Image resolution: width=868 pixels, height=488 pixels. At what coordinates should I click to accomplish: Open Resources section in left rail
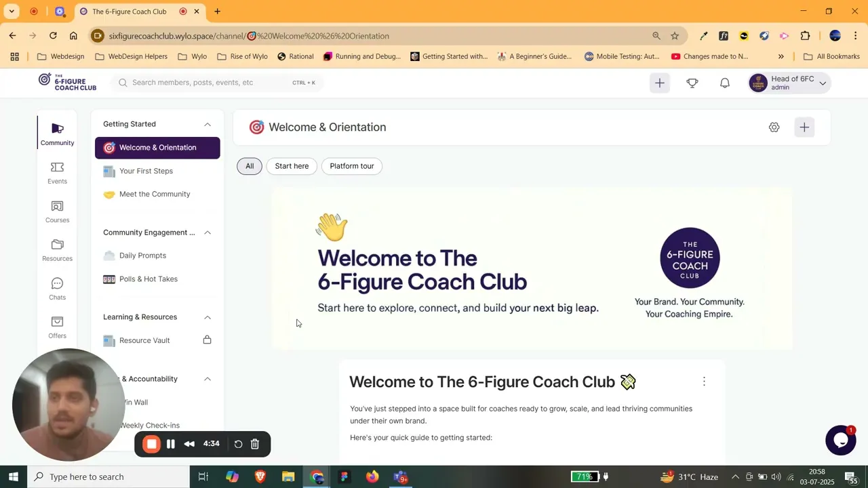pos(57,250)
